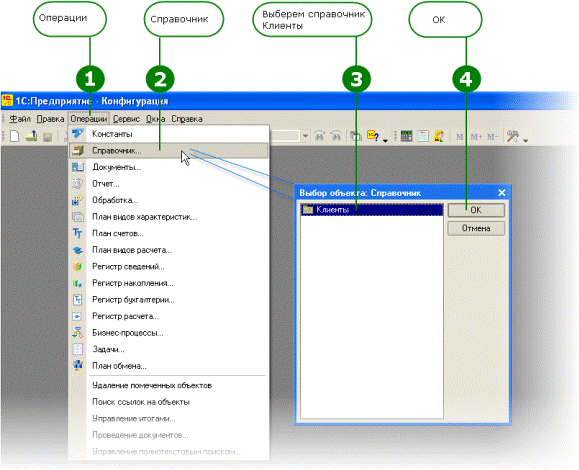The width and height of the screenshot is (579, 470).
Task: Open the Окна menu
Action: [x=155, y=119]
